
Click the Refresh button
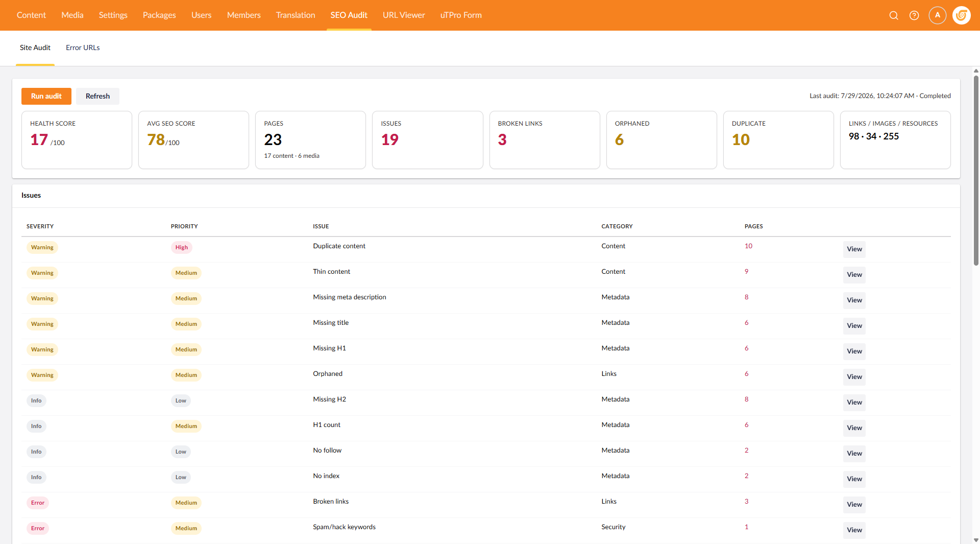point(97,96)
